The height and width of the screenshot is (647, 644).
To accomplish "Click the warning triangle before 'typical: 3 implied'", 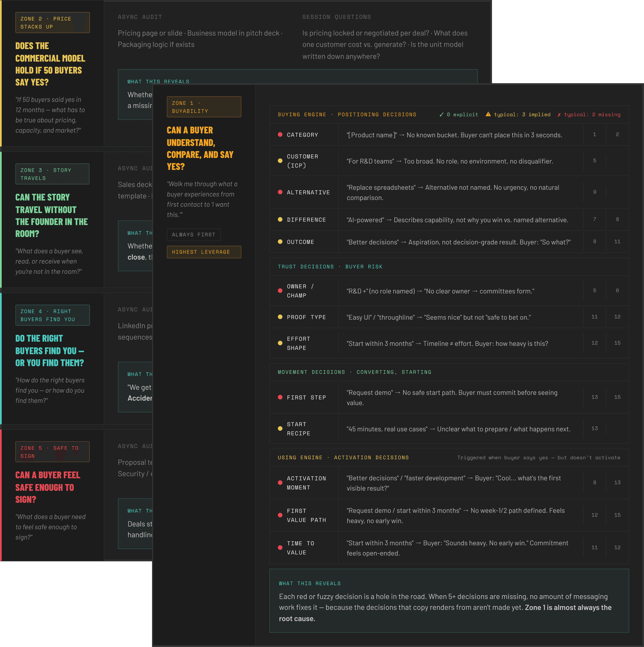I will pos(488,115).
